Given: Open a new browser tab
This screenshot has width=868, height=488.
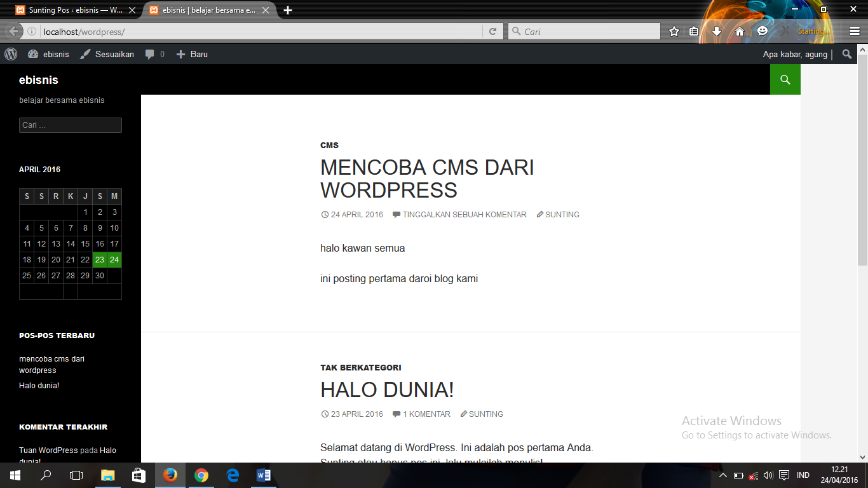Looking at the screenshot, I should (x=288, y=10).
